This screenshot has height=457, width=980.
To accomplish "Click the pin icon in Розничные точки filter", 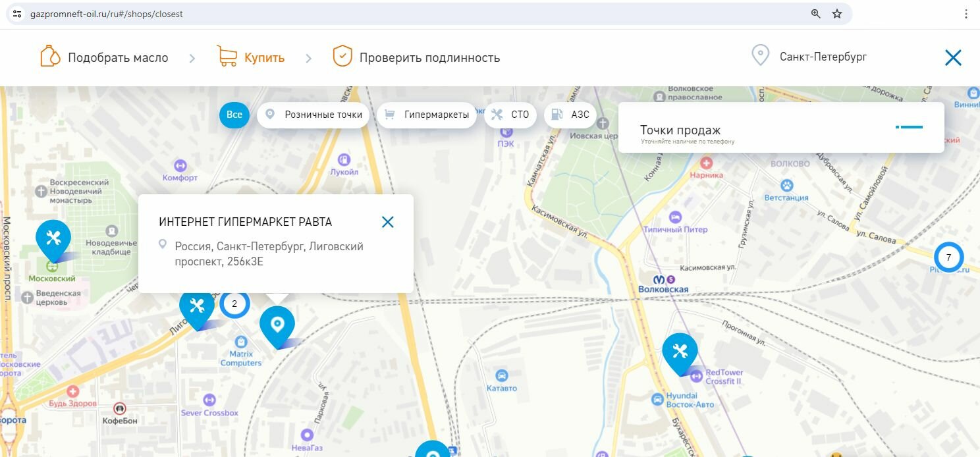I will coord(269,115).
